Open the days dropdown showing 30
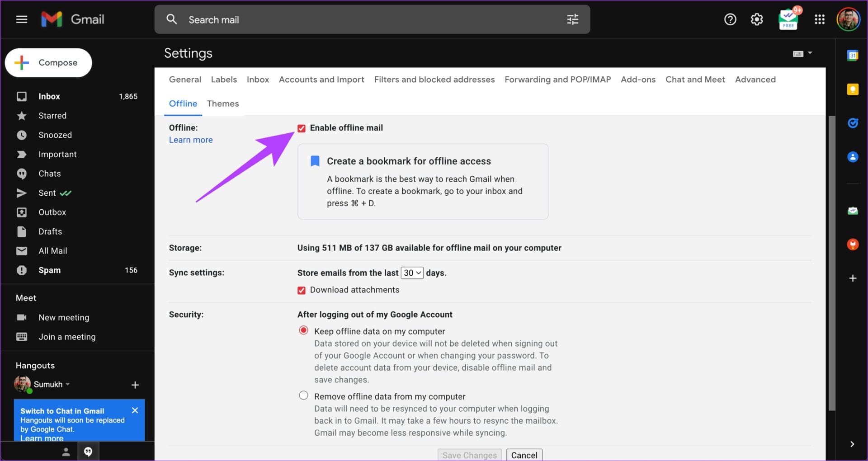Viewport: 868px width, 461px height. (412, 273)
